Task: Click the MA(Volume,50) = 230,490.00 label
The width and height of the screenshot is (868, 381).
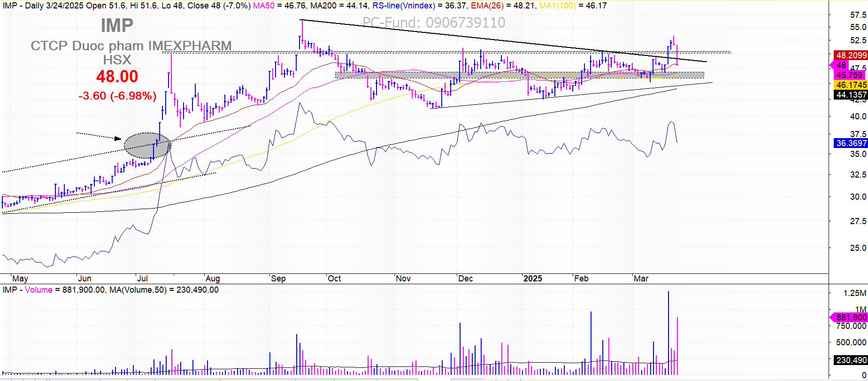Action: pyautogui.click(x=164, y=290)
